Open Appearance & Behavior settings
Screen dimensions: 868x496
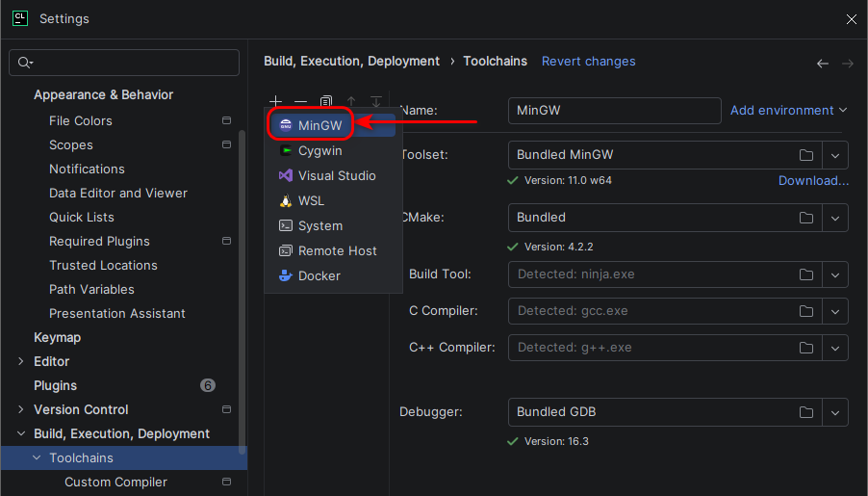104,94
